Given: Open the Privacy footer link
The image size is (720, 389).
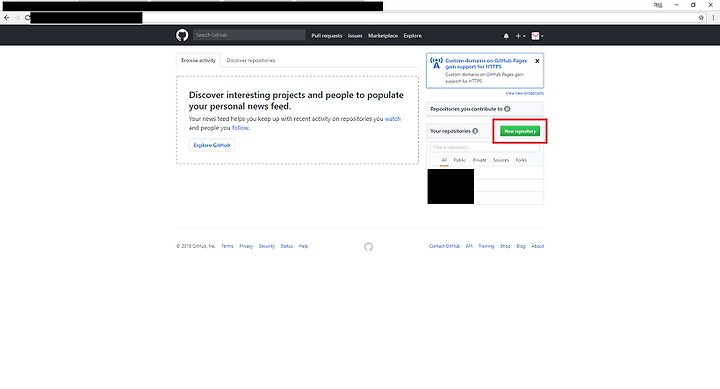Looking at the screenshot, I should 246,246.
